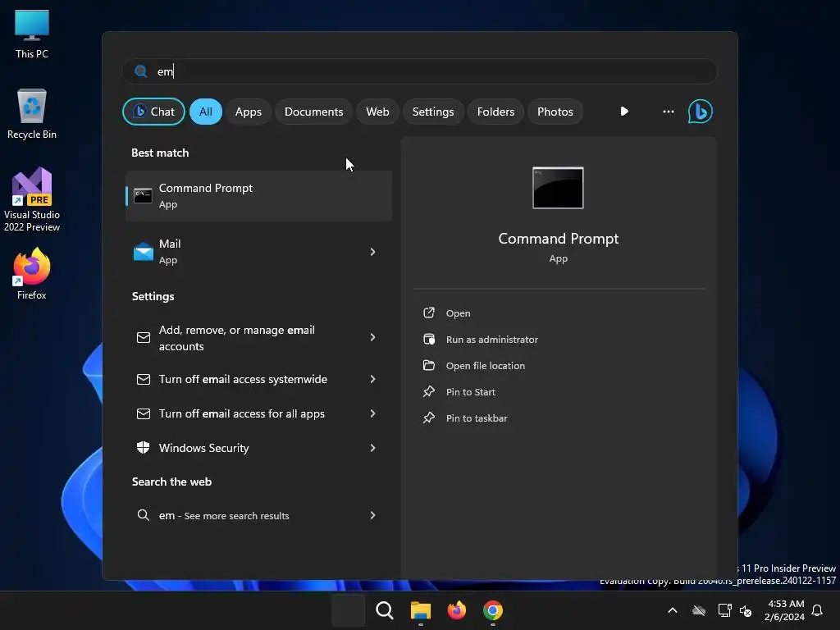
Task: Select Visual Studio 2022 Preview shortcut
Action: pos(32,199)
